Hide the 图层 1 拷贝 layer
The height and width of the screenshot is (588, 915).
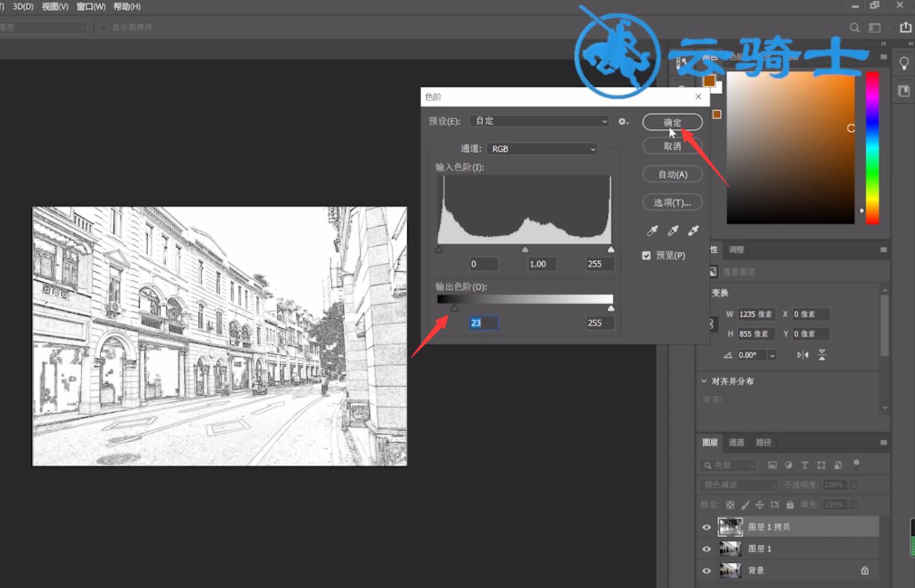[707, 527]
